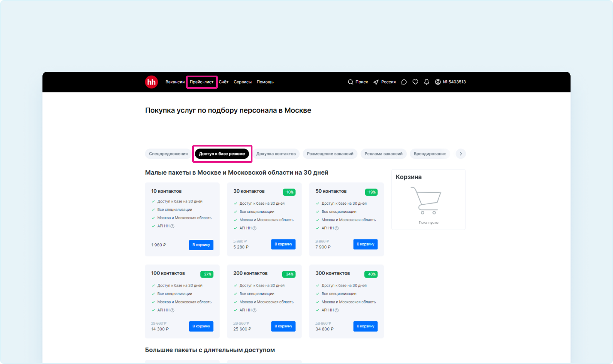
Task: Open Счёт menu item
Action: (x=224, y=82)
